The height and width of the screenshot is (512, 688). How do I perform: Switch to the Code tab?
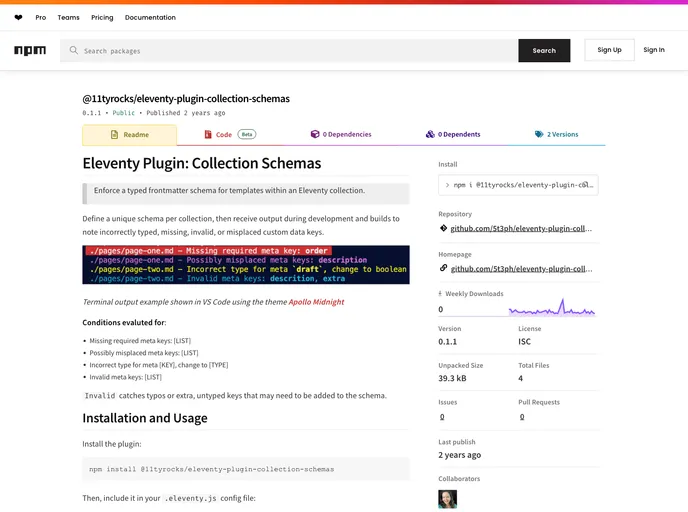click(230, 134)
